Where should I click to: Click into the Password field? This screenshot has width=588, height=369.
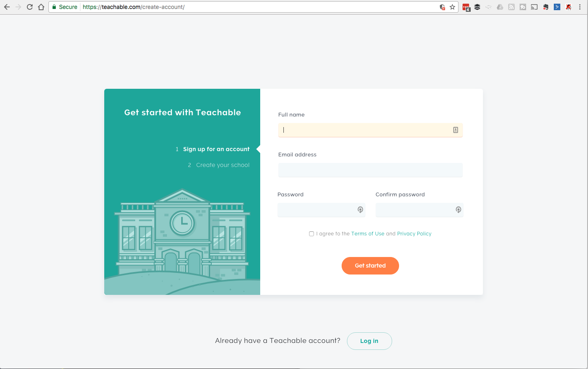pos(321,210)
